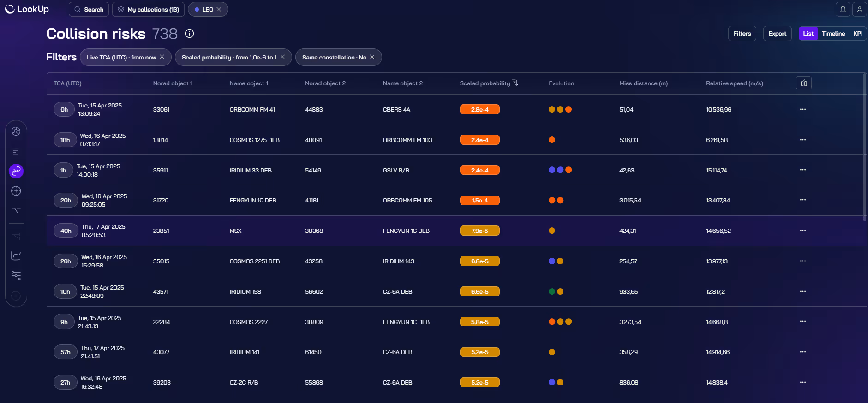Click the faded circle icon at the sidebar bottom
The height and width of the screenshot is (403, 868).
[x=16, y=296]
